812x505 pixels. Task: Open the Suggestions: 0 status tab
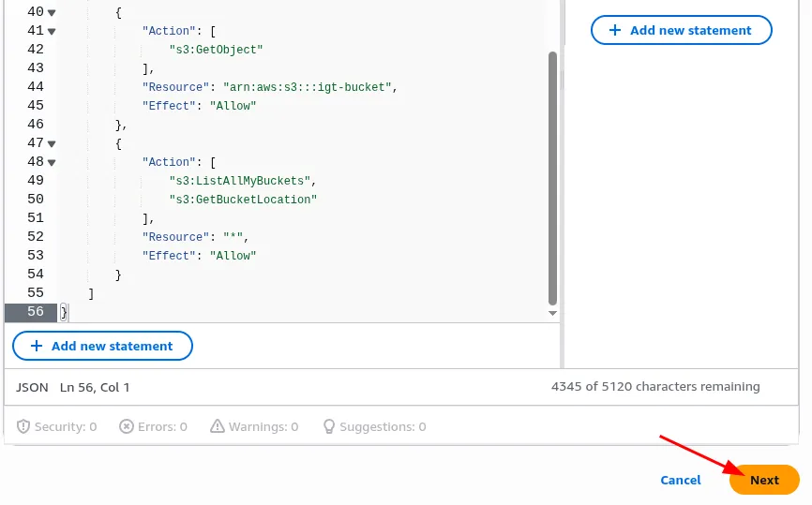coord(373,426)
